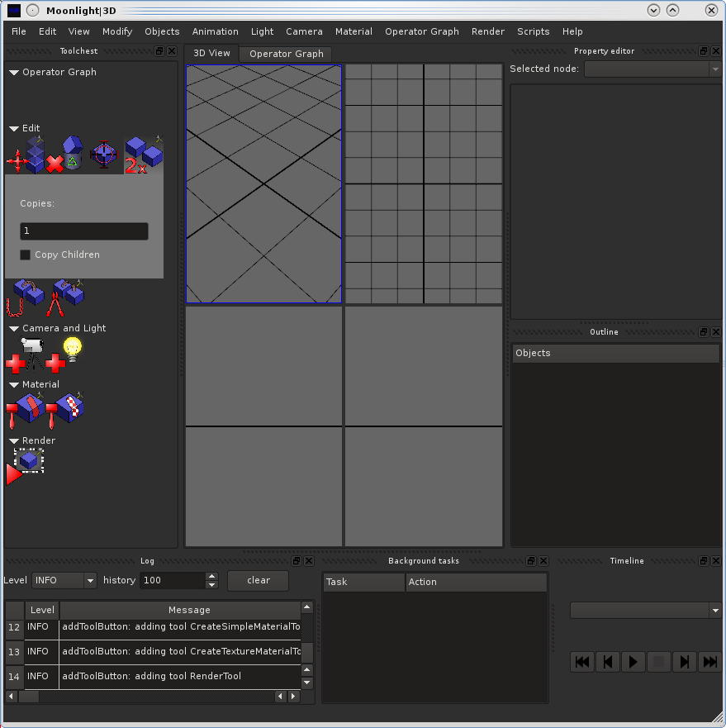726x728 pixels.
Task: Open the Render menu
Action: coord(488,31)
